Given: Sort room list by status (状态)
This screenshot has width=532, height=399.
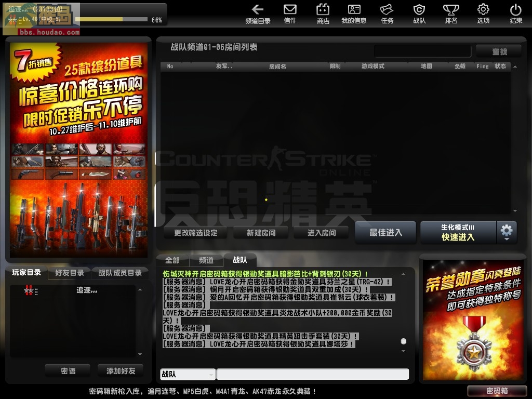Looking at the screenshot, I should coord(500,66).
